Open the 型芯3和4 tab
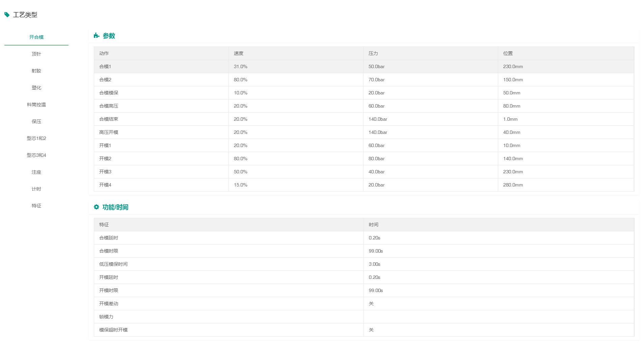Viewport: 644px width, 346px height. pos(36,155)
